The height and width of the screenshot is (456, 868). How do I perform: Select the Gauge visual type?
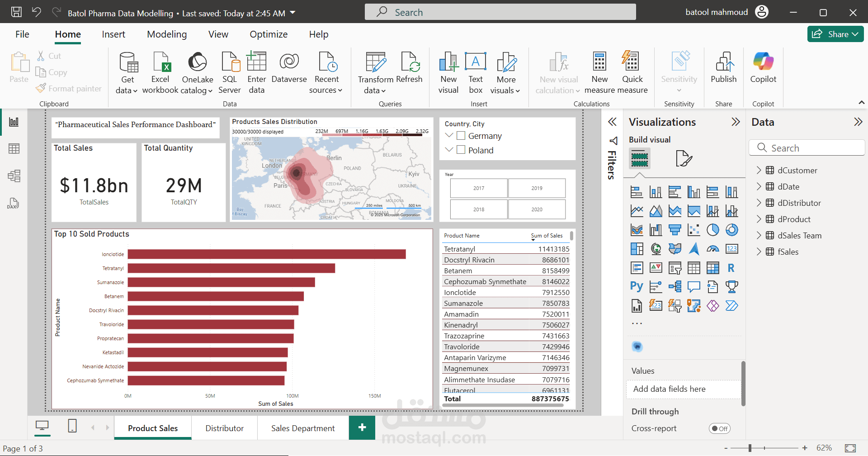click(713, 249)
